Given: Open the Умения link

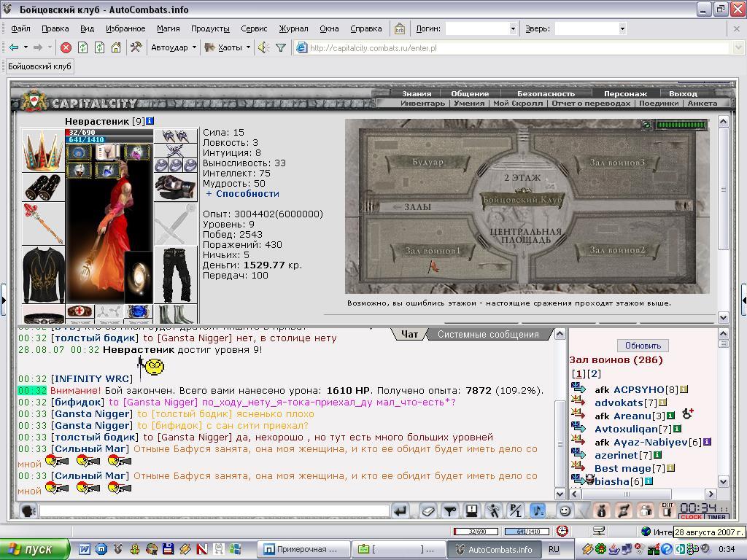Looking at the screenshot, I should pos(469,103).
